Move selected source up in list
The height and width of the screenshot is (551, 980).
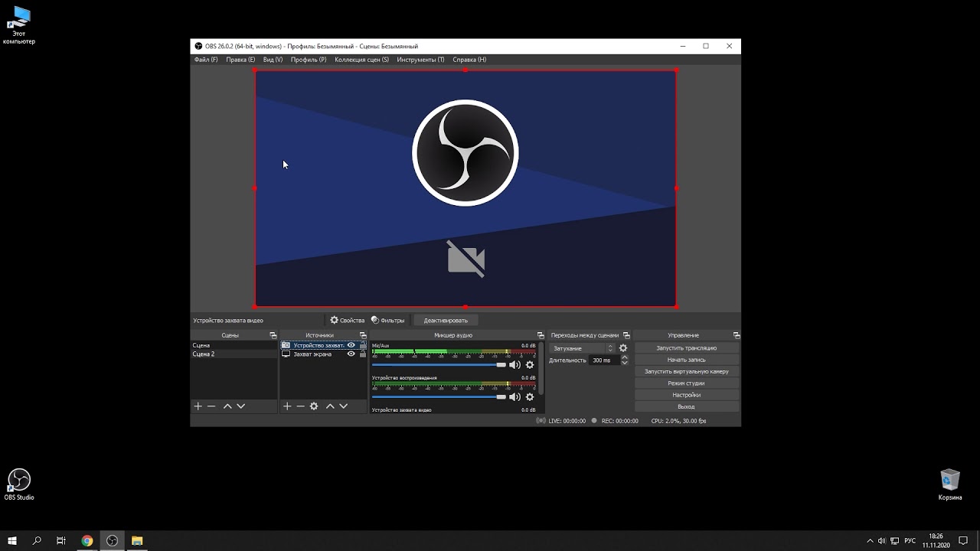pos(330,406)
